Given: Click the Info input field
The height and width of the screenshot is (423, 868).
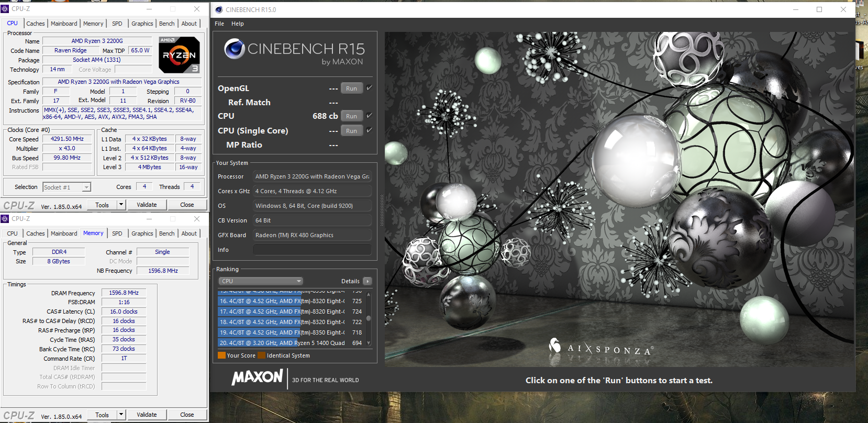Looking at the screenshot, I should tap(312, 250).
